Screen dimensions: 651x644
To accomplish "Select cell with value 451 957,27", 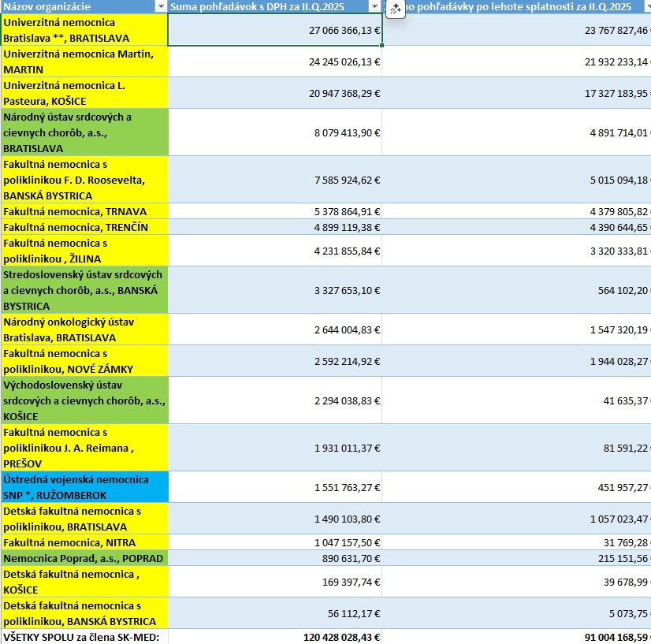I will click(x=516, y=487).
